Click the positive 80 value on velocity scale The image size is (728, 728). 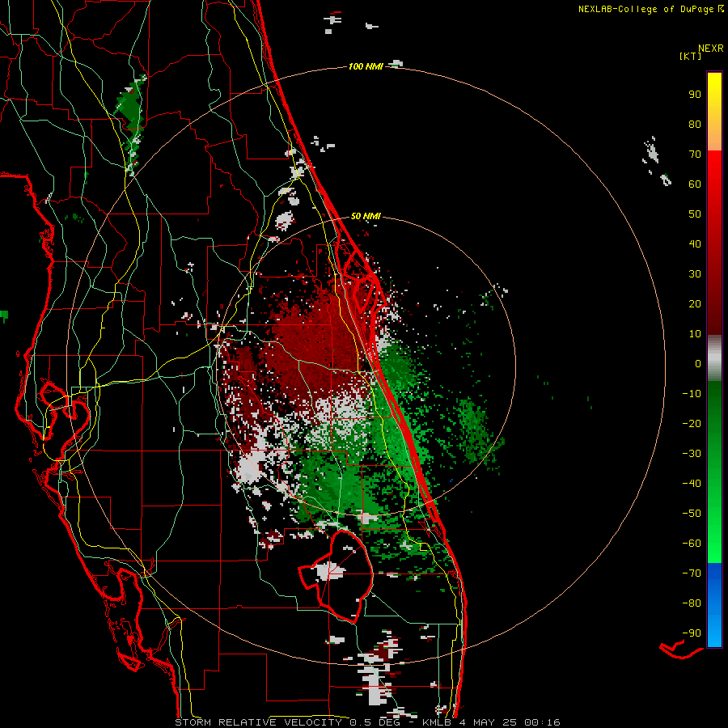pos(695,124)
